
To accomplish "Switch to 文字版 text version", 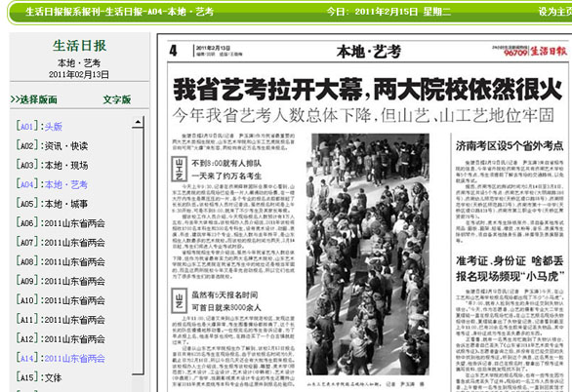I will [117, 99].
